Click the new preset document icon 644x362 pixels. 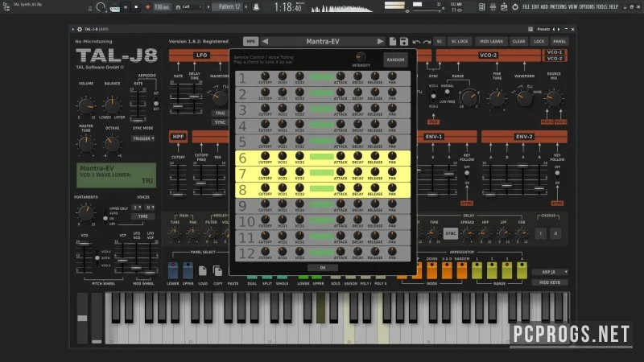(x=393, y=42)
